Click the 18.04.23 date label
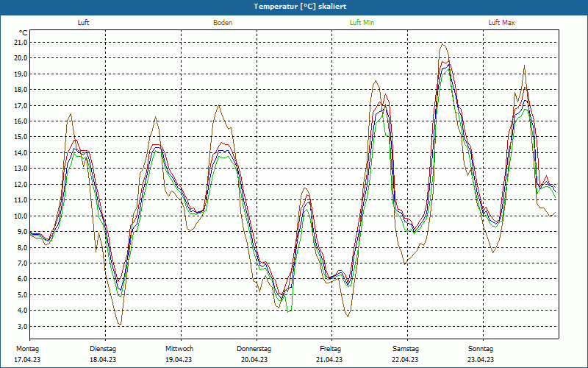Image resolution: width=588 pixels, height=368 pixels. coord(103,360)
